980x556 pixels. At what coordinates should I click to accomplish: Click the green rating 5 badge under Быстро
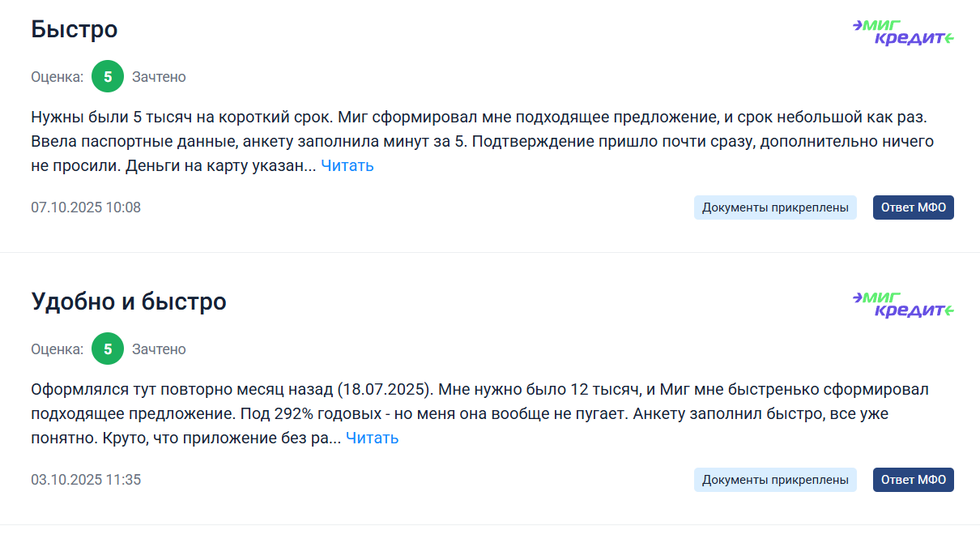(x=108, y=77)
